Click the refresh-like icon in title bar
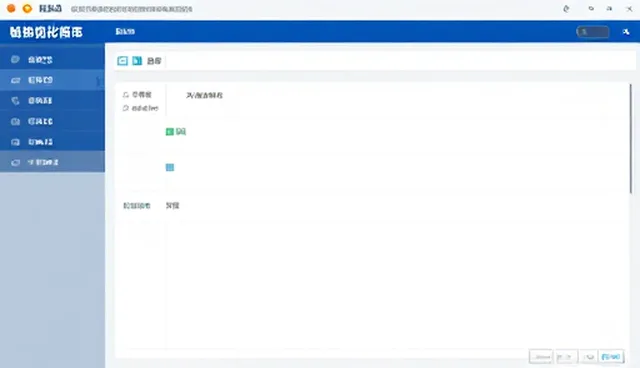Viewport: 640px width, 368px height. click(566, 9)
